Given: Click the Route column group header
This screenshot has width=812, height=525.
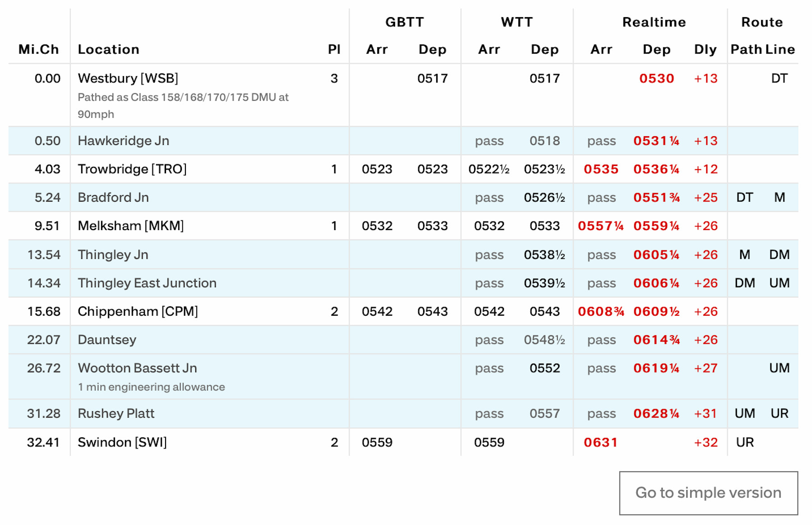Looking at the screenshot, I should 762,22.
